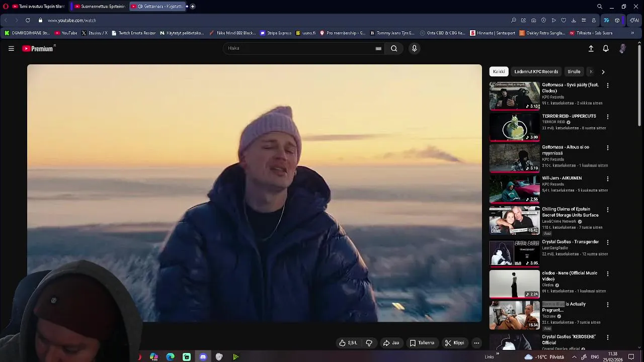Image resolution: width=644 pixels, height=362 pixels.
Task: Open options for Gettomasa Syvä päätyä video
Action: coord(607,85)
